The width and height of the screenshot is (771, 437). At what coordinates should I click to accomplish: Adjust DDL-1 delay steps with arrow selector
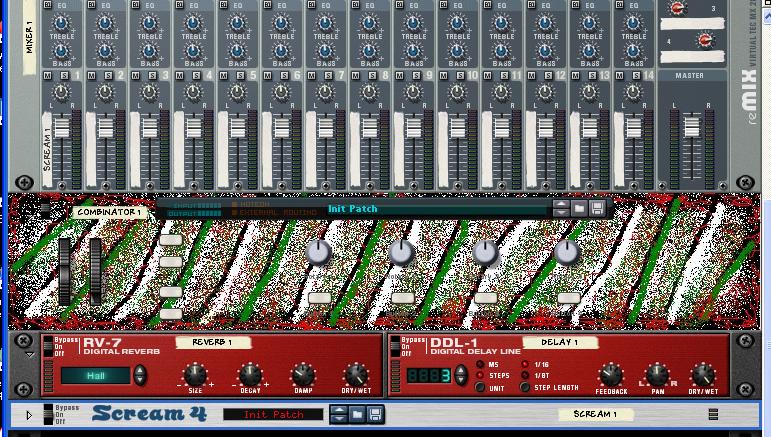(x=461, y=375)
